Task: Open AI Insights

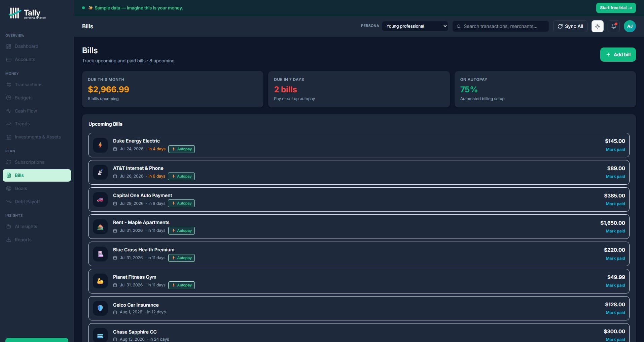Action: click(x=37, y=226)
